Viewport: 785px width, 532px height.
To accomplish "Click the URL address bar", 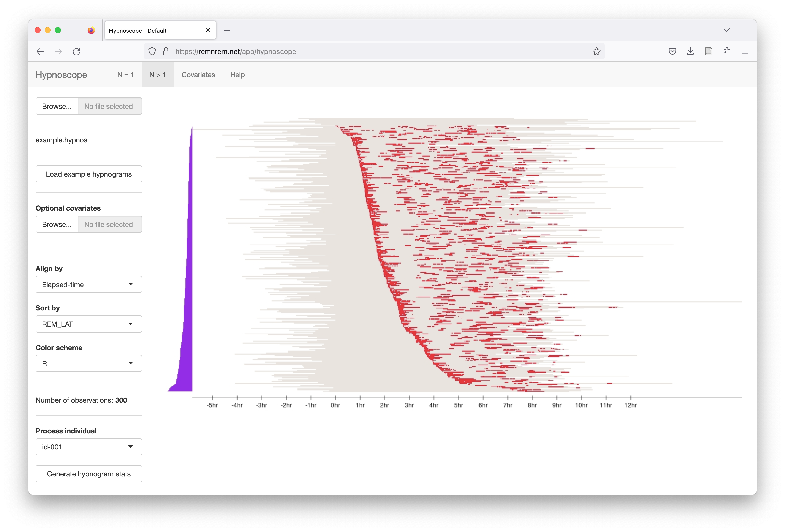I will [372, 51].
